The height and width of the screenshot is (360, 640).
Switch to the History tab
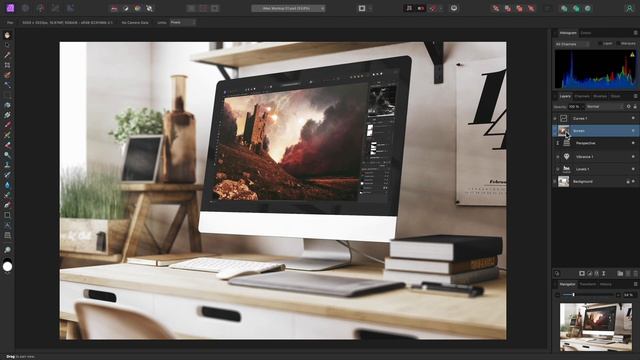coord(606,284)
